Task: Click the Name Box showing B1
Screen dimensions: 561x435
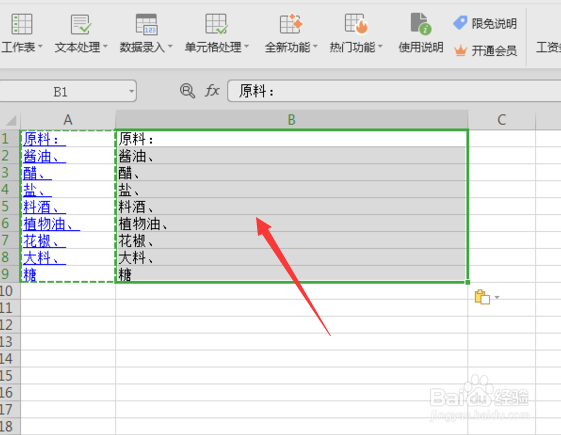Action: pyautogui.click(x=68, y=91)
